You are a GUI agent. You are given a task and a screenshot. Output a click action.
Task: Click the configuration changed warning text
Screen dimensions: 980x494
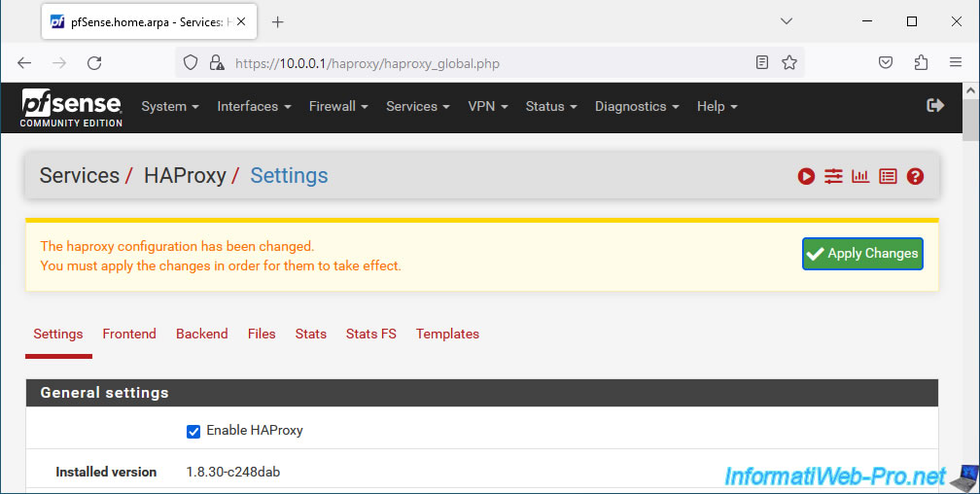[221, 256]
